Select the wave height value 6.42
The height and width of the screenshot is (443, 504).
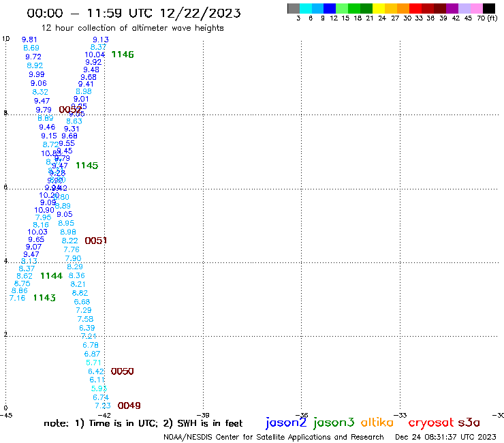[96, 371]
